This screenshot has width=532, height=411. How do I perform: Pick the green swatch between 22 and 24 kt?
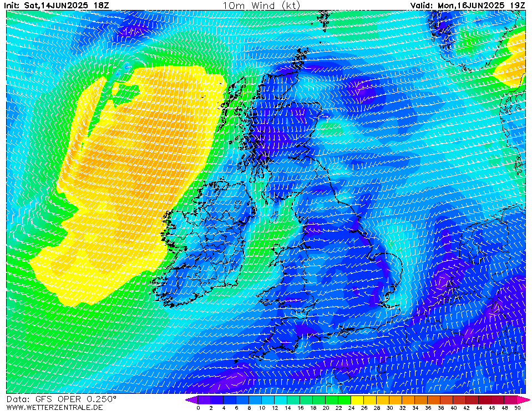(x=344, y=400)
